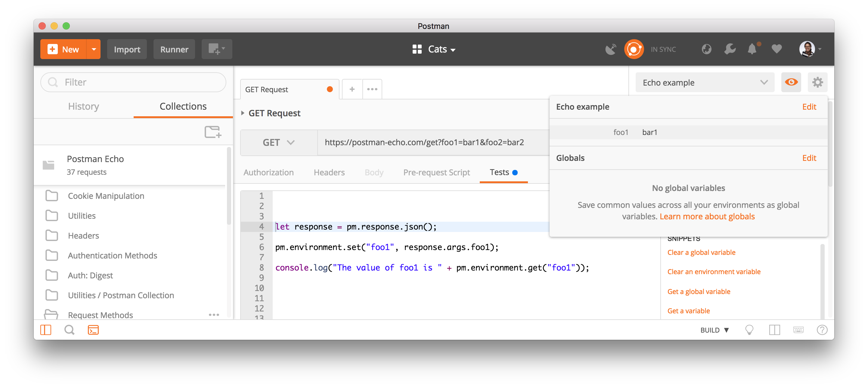The width and height of the screenshot is (868, 388).
Task: Open the Utilities folder
Action: (130, 216)
